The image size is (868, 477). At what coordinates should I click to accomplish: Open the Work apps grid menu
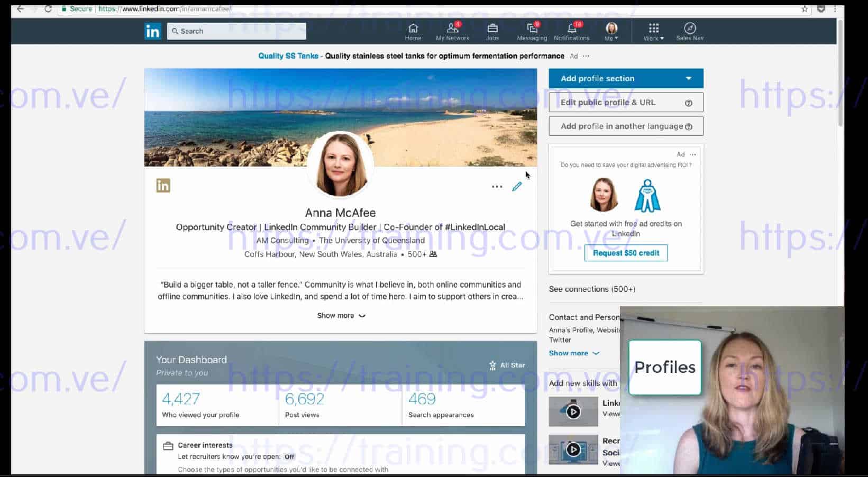point(654,32)
